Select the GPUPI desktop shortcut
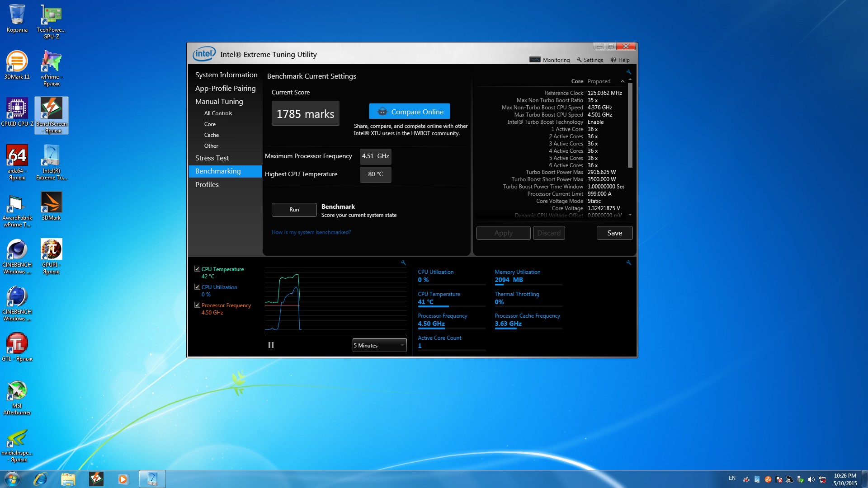868x488 pixels. pyautogui.click(x=51, y=256)
